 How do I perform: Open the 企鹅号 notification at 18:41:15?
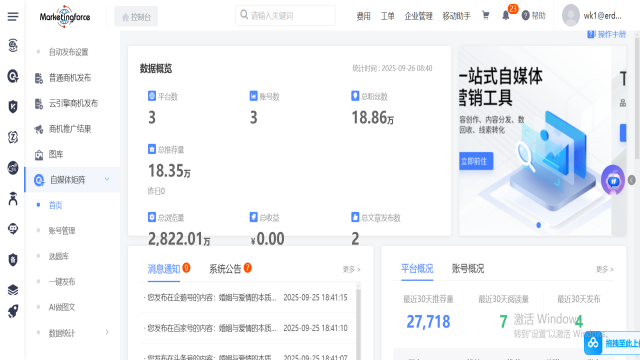coord(245,298)
